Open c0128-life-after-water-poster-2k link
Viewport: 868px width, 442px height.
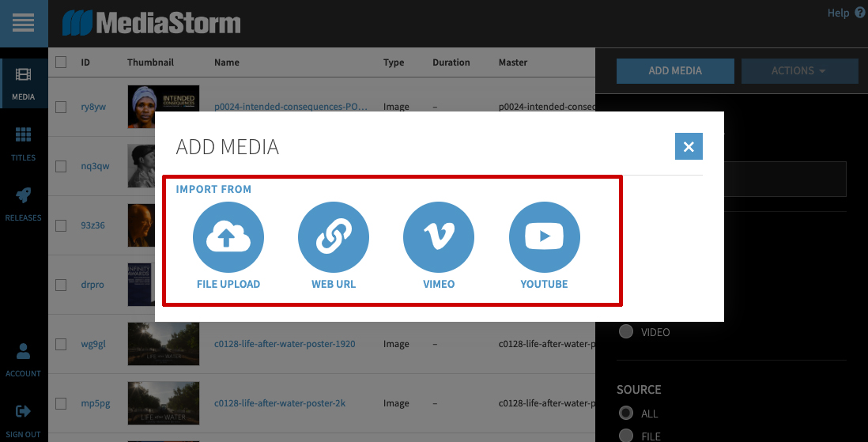[280, 403]
